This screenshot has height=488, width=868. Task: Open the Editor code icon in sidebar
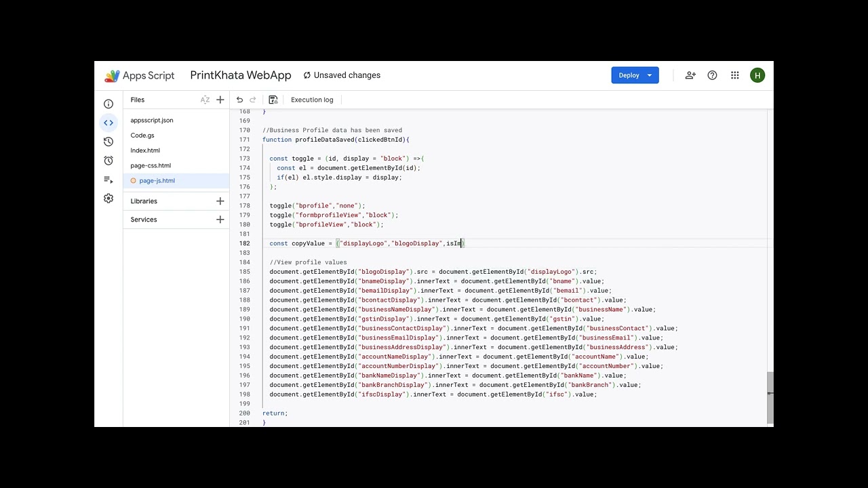pos(108,123)
